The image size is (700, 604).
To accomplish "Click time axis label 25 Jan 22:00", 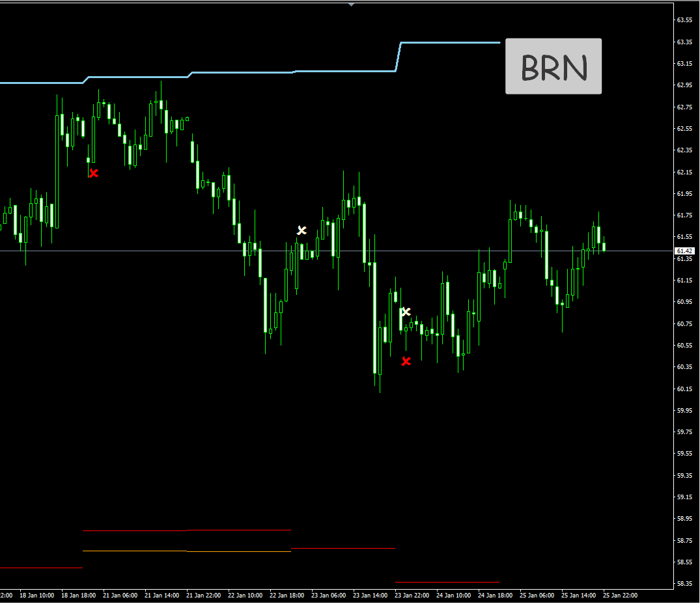I will pyautogui.click(x=620, y=595).
